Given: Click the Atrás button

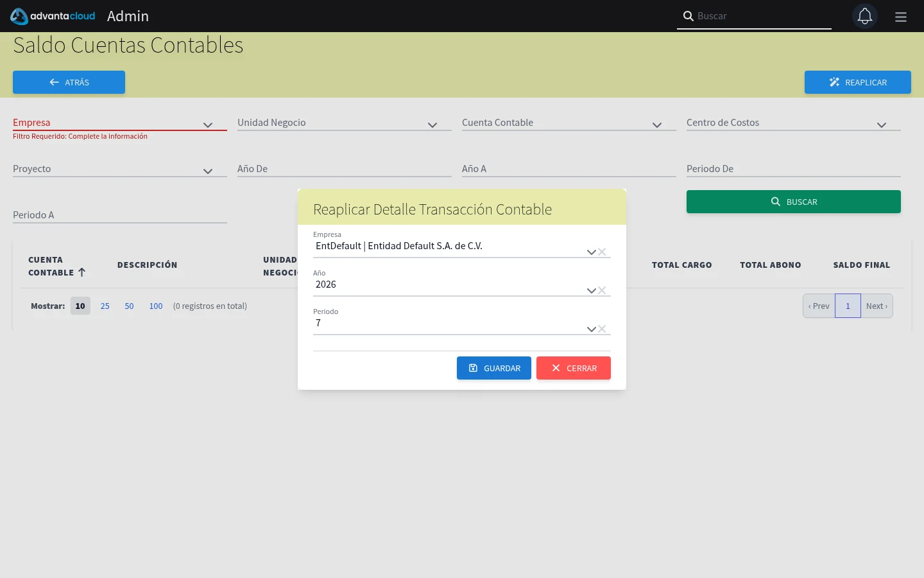Looking at the screenshot, I should (x=69, y=82).
